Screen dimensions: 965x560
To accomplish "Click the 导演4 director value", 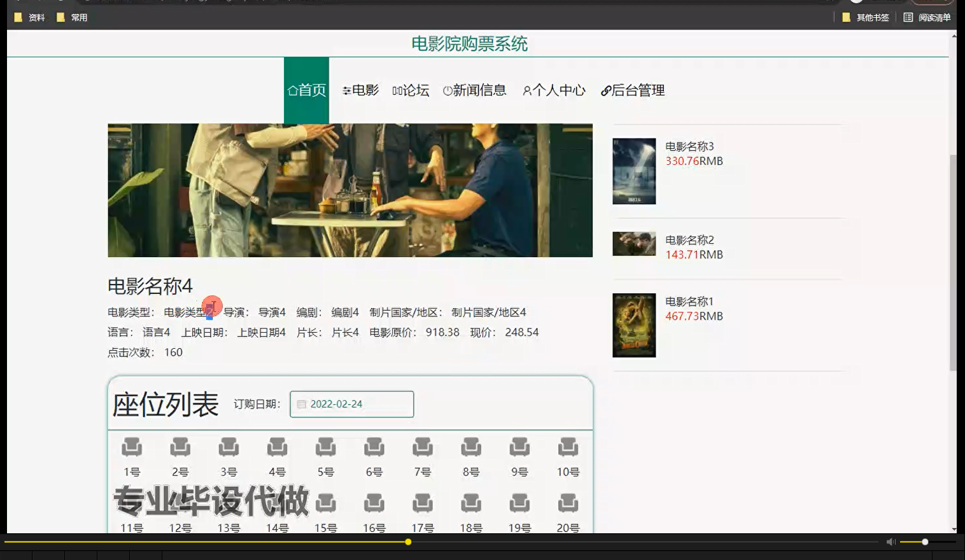I will tap(272, 312).
